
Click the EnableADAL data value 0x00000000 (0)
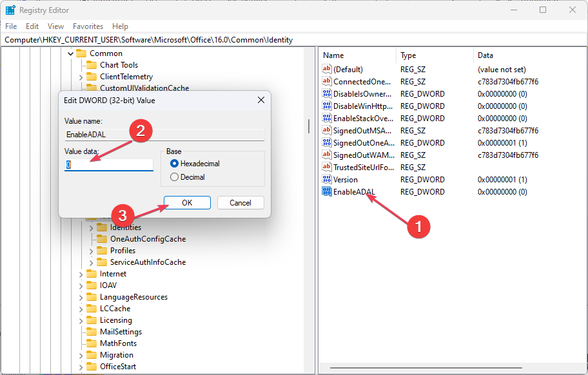[502, 192]
